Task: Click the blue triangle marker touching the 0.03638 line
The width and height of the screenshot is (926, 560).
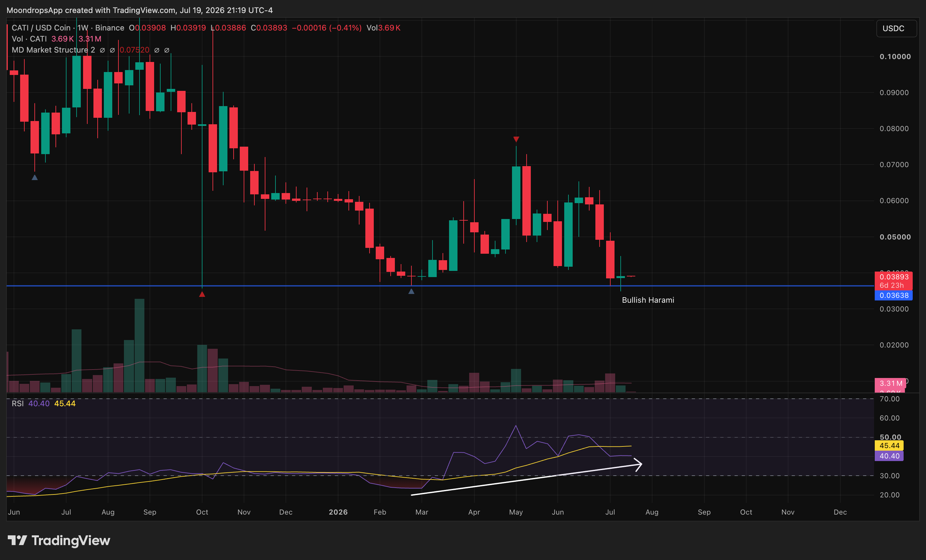Action: point(411,291)
